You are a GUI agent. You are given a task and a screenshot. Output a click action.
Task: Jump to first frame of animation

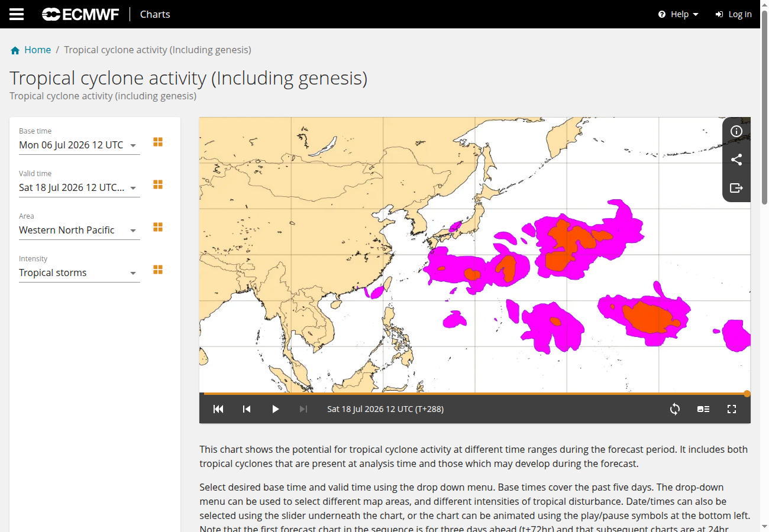[x=218, y=409]
